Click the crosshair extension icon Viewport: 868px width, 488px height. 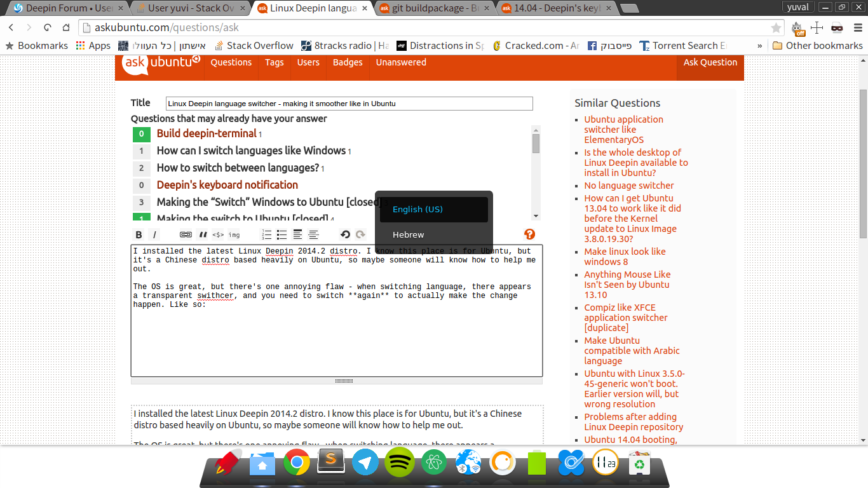pos(817,28)
